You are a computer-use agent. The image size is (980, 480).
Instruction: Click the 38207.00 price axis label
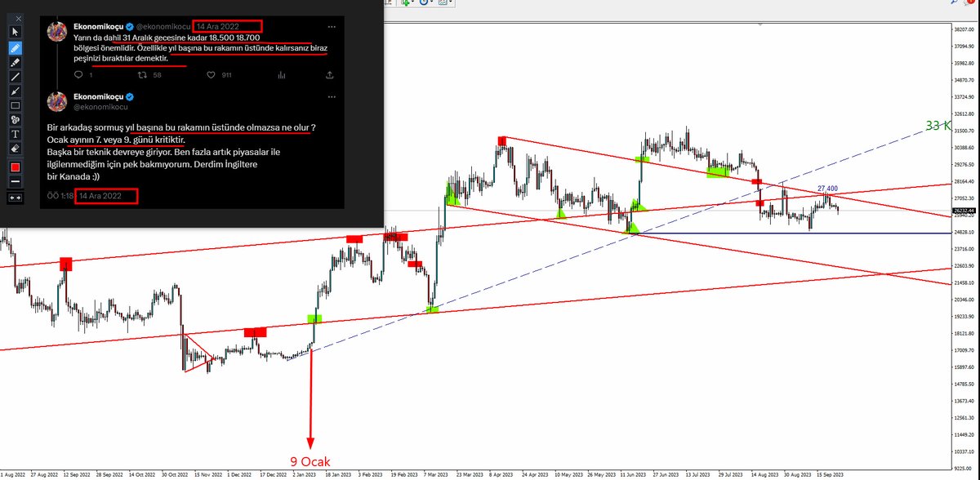pos(964,29)
